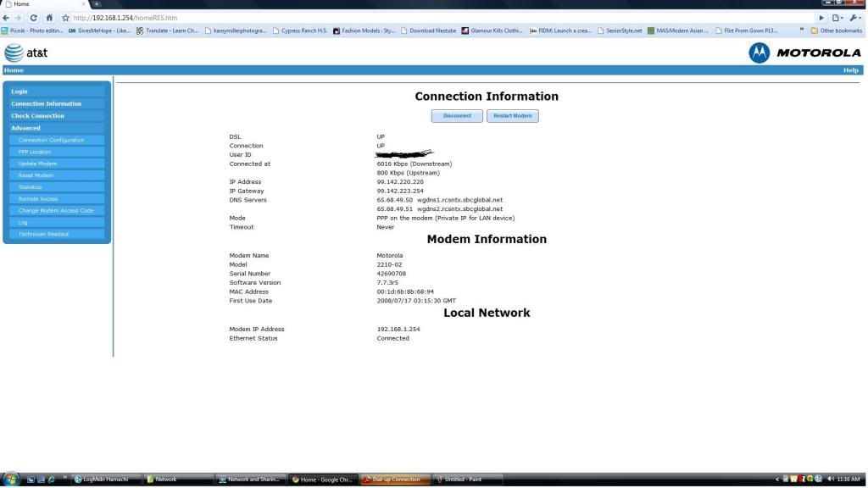Open Technician Readout in the sidebar
Viewport: 868px width, 488px height.
coord(57,234)
